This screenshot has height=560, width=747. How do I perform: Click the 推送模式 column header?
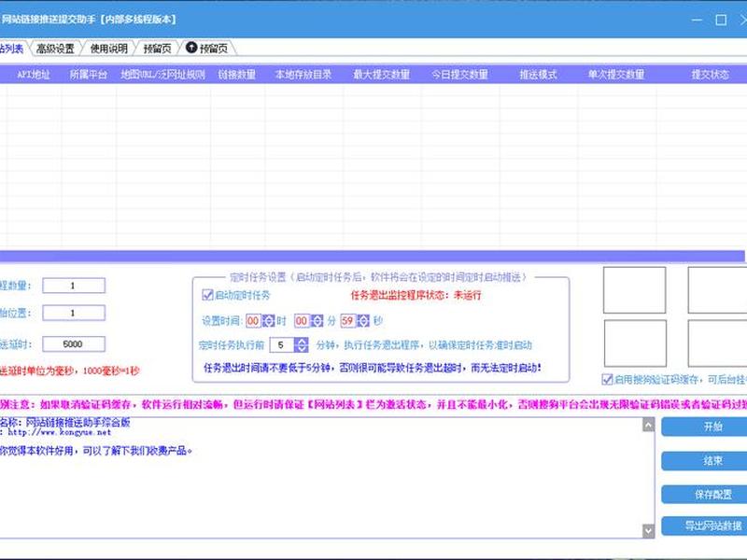tap(538, 75)
